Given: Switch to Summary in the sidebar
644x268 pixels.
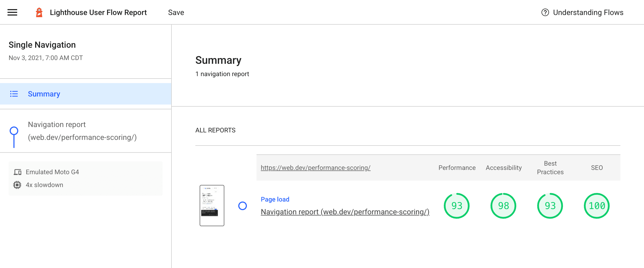Looking at the screenshot, I should (44, 94).
